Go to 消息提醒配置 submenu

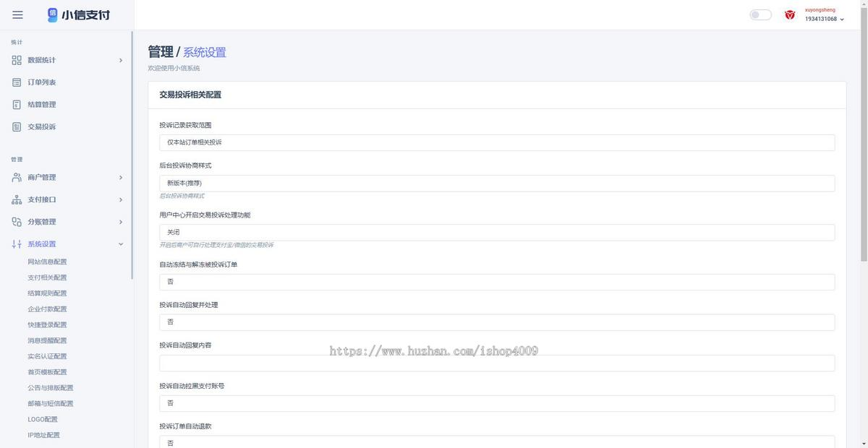pyautogui.click(x=47, y=340)
